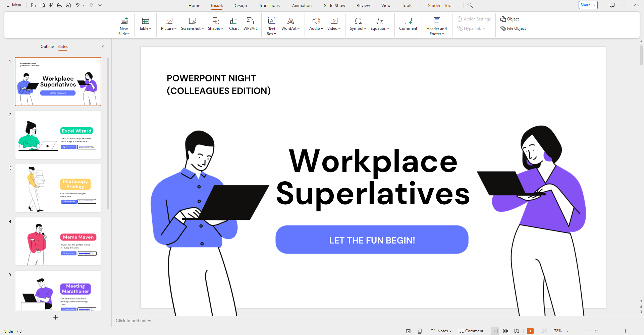Screen dimensions: 644x335
Task: Add a new slide with the plus button
Action: [x=56, y=317]
